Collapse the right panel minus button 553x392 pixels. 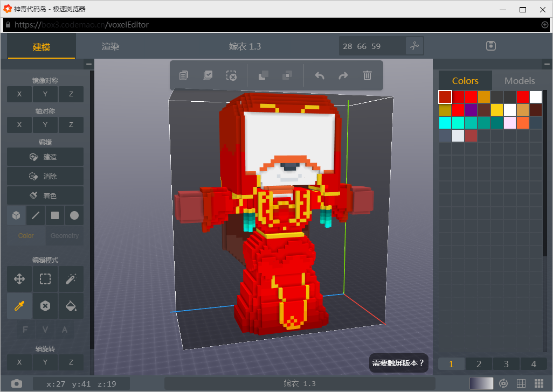point(547,64)
